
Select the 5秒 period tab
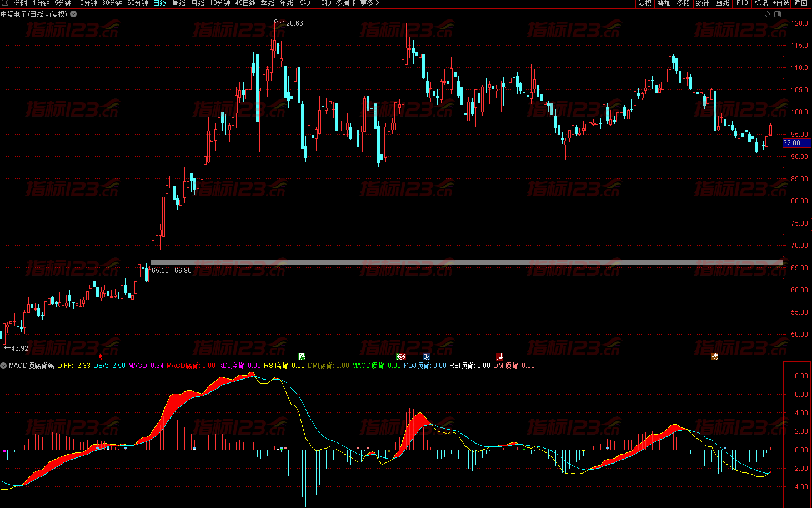click(305, 3)
